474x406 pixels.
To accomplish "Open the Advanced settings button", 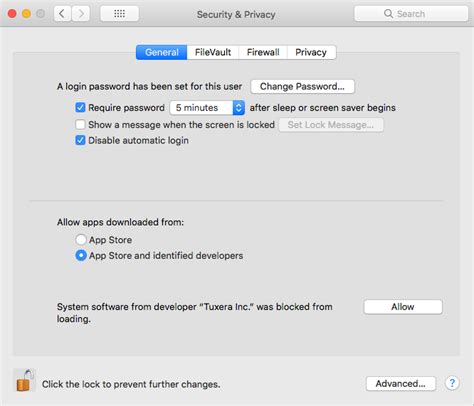I will coord(401,383).
